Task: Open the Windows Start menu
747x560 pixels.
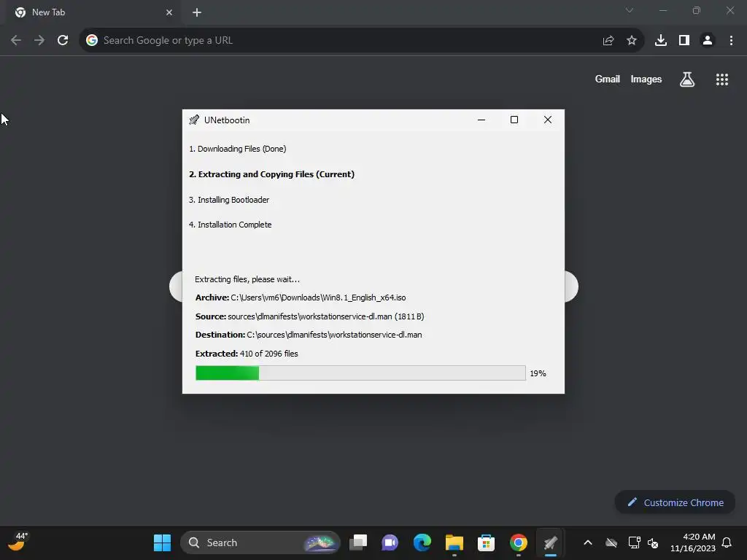Action: click(x=162, y=542)
